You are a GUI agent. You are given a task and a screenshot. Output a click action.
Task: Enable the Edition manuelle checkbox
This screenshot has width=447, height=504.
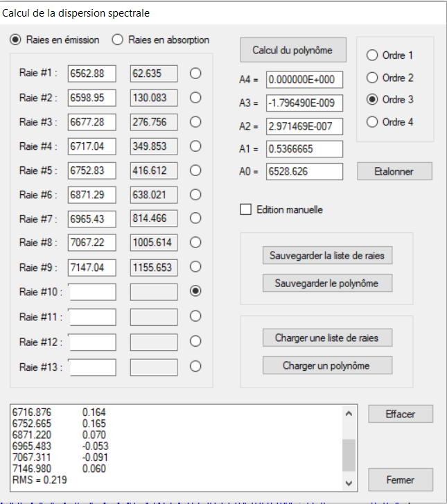click(x=245, y=209)
